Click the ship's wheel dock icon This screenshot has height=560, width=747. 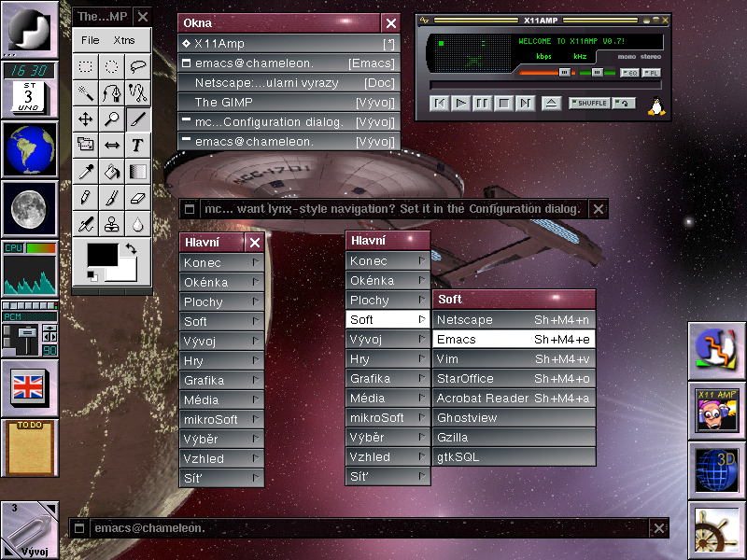(716, 531)
